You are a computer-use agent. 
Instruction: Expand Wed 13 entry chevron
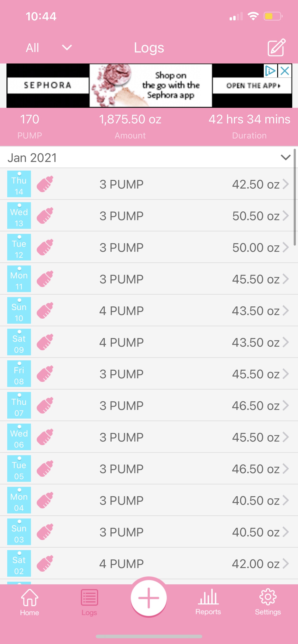(286, 216)
